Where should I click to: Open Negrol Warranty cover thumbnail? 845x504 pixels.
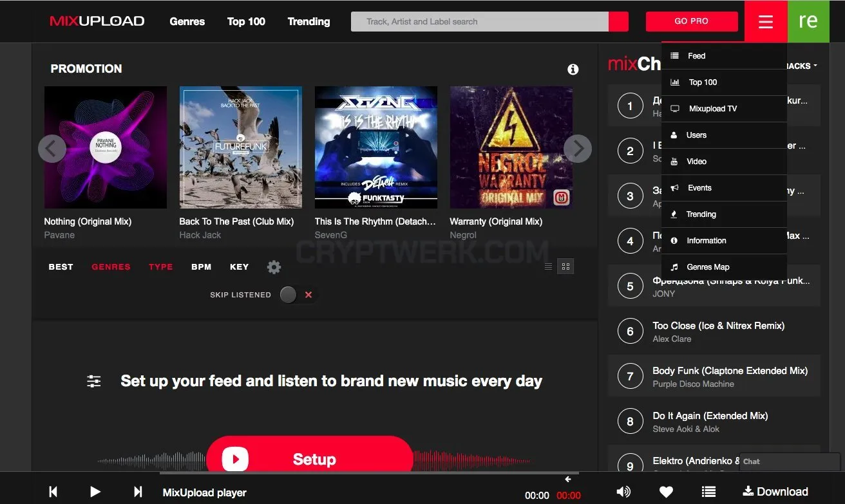pos(511,147)
